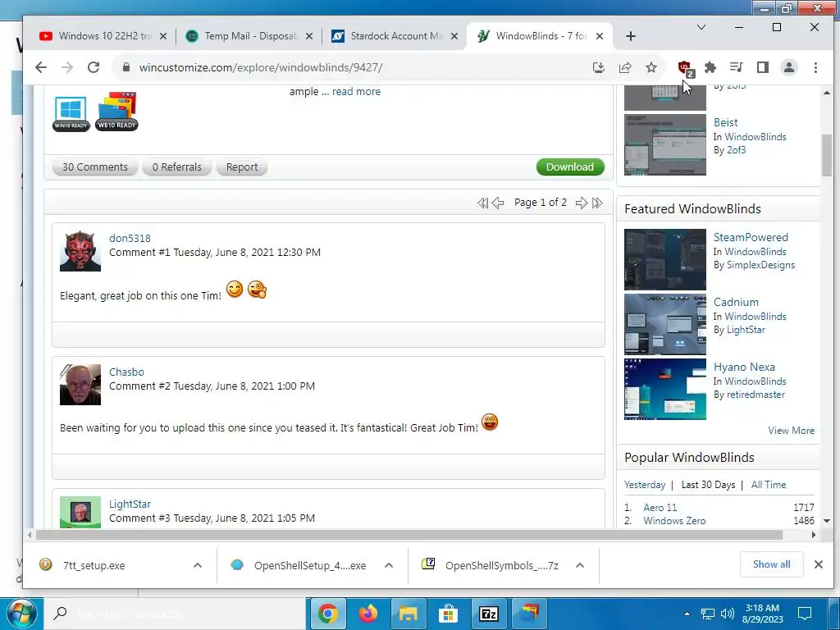Click the green Download button
840x630 pixels.
click(x=570, y=167)
